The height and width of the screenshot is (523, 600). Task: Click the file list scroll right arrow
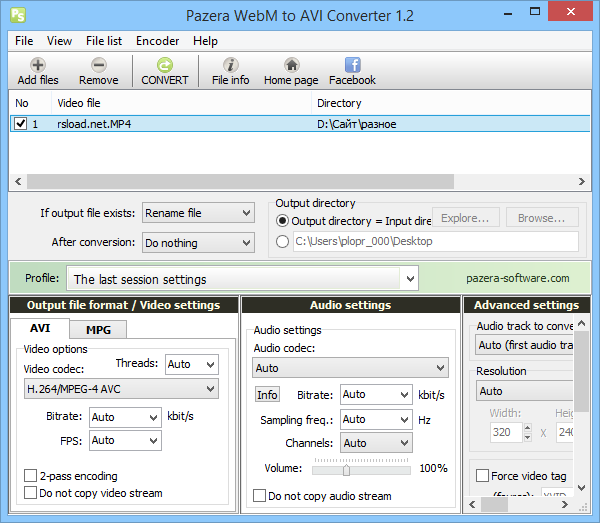(x=582, y=181)
